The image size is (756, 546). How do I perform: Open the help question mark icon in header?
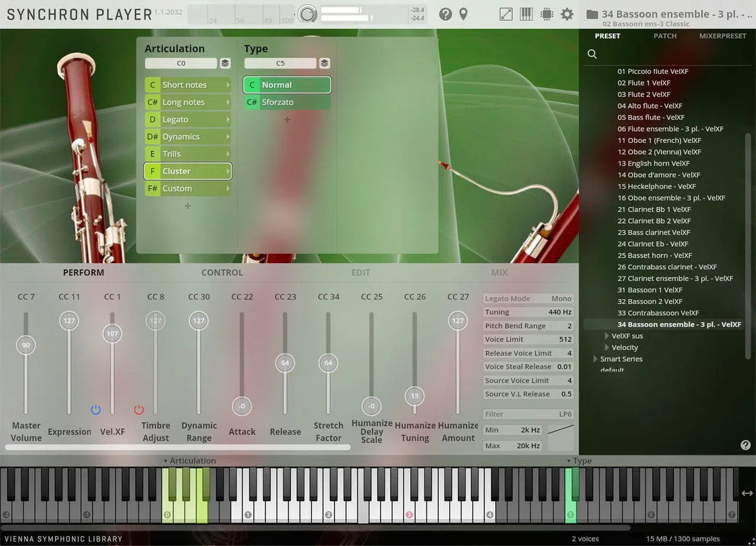[445, 14]
